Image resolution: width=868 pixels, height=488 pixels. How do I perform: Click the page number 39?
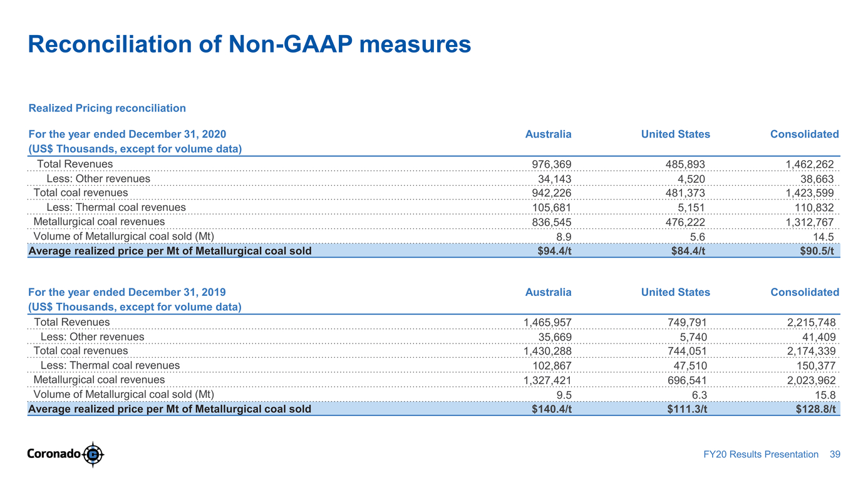click(x=834, y=455)
